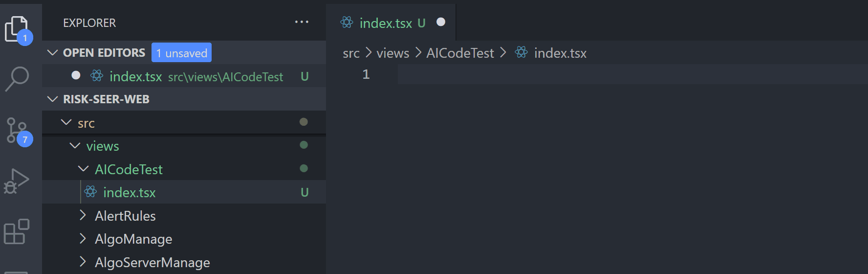Click line number 1 in the gutter
This screenshot has height=274, width=868.
(x=366, y=74)
